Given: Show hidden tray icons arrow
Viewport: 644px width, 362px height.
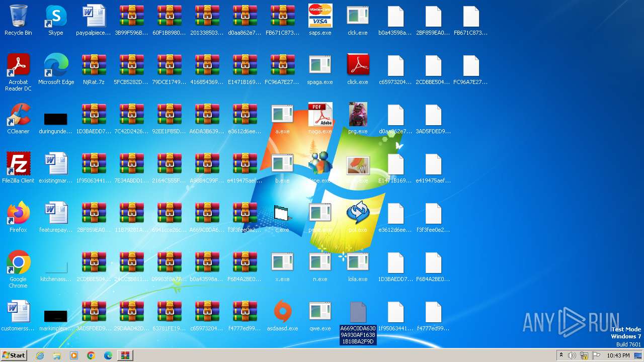Looking at the screenshot, I should click(x=561, y=355).
